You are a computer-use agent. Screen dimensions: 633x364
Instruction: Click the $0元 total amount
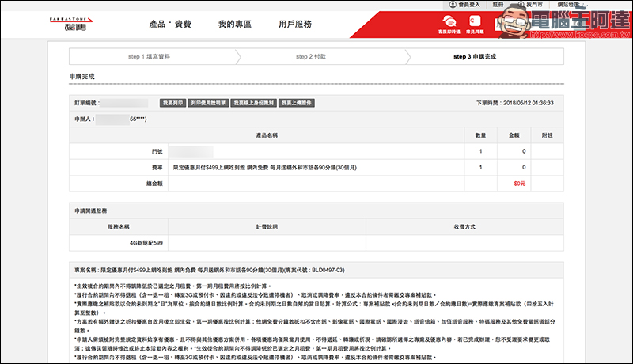pyautogui.click(x=519, y=183)
